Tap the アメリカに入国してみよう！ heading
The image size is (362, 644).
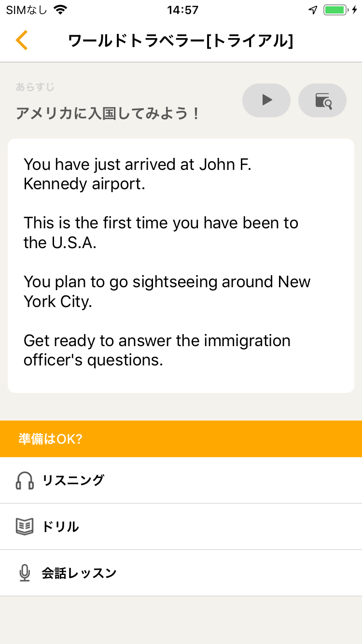tap(108, 114)
